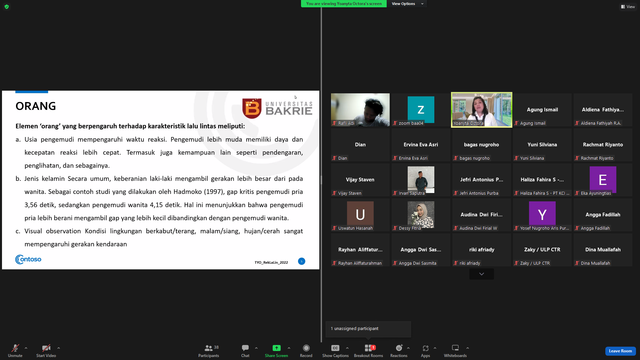
Task: Select Haliza Fahira S participant tile
Action: coord(542,180)
